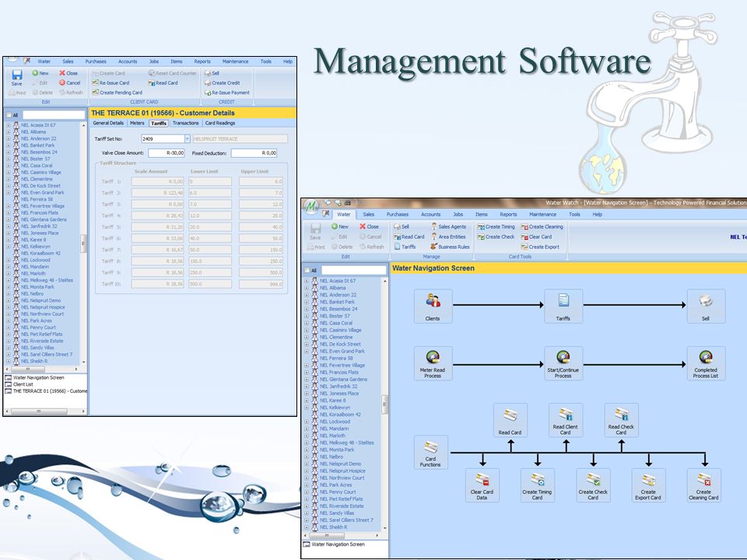Open the Create Check Card tile
The image size is (747, 560).
[593, 485]
